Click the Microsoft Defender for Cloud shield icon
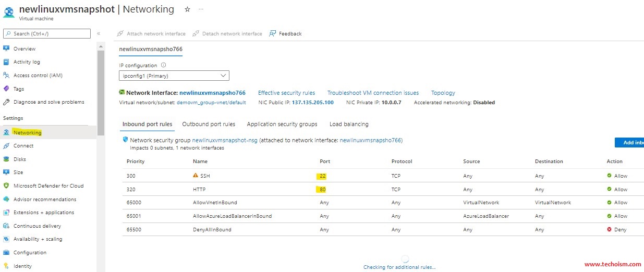The image size is (644, 272). [x=6, y=186]
